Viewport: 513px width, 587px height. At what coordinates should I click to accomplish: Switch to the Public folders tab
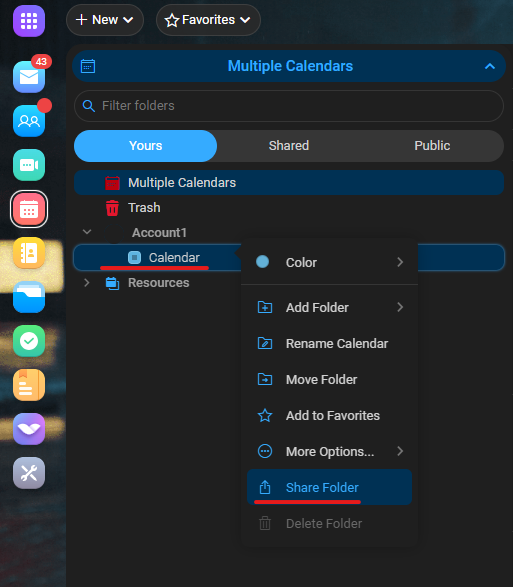(x=432, y=146)
